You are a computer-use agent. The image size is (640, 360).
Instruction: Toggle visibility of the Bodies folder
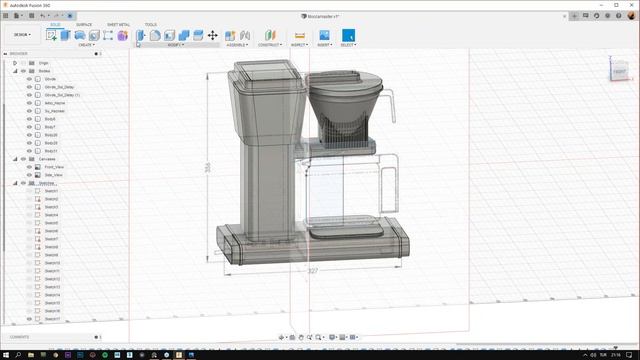(23, 71)
